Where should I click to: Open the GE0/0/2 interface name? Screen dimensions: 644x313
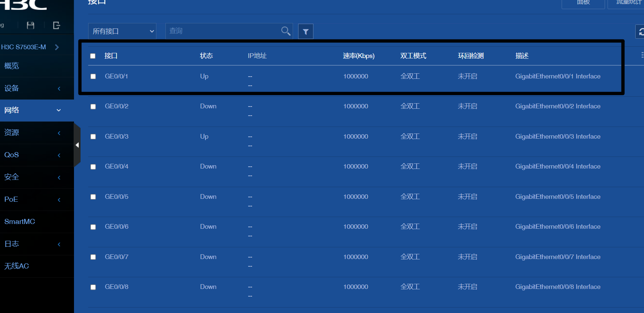coord(117,106)
